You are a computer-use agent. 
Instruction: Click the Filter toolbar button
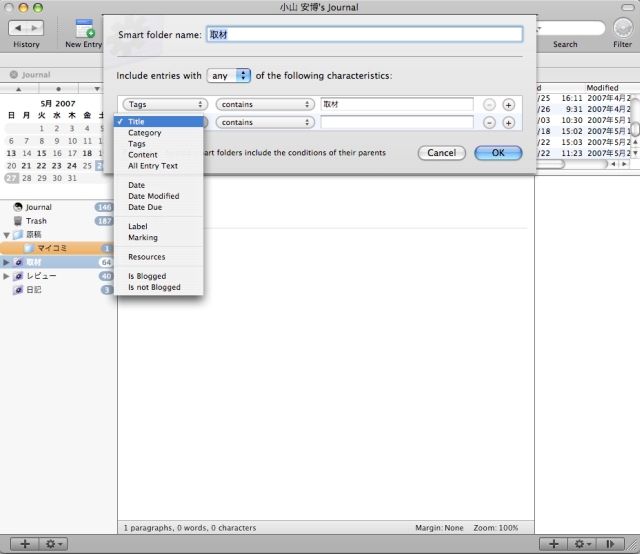623,28
